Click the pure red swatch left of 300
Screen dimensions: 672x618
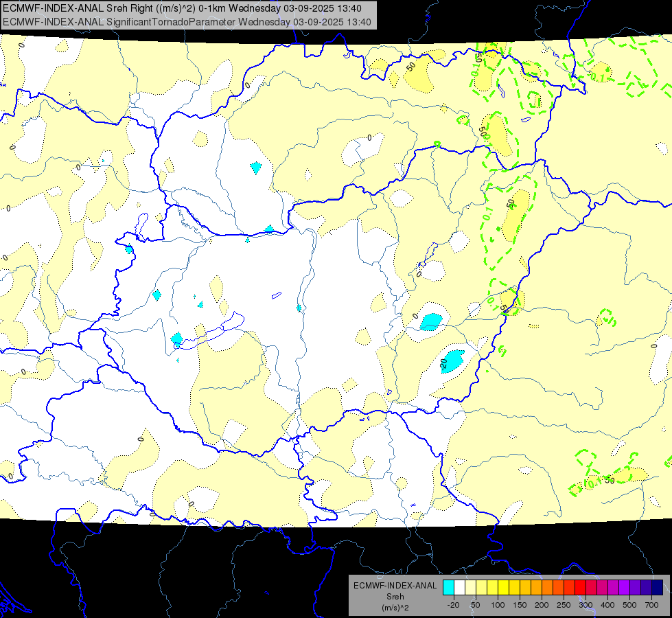click(581, 587)
